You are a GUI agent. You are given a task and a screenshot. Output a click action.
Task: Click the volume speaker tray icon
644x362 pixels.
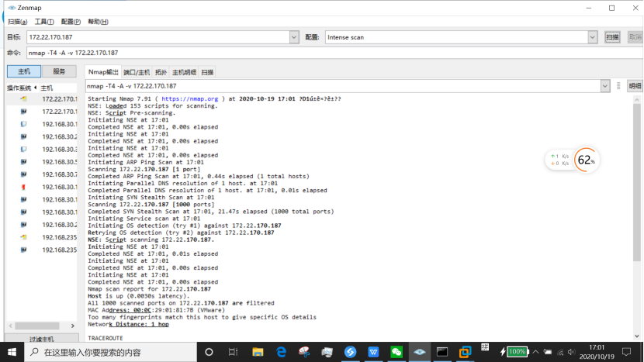[572, 352]
